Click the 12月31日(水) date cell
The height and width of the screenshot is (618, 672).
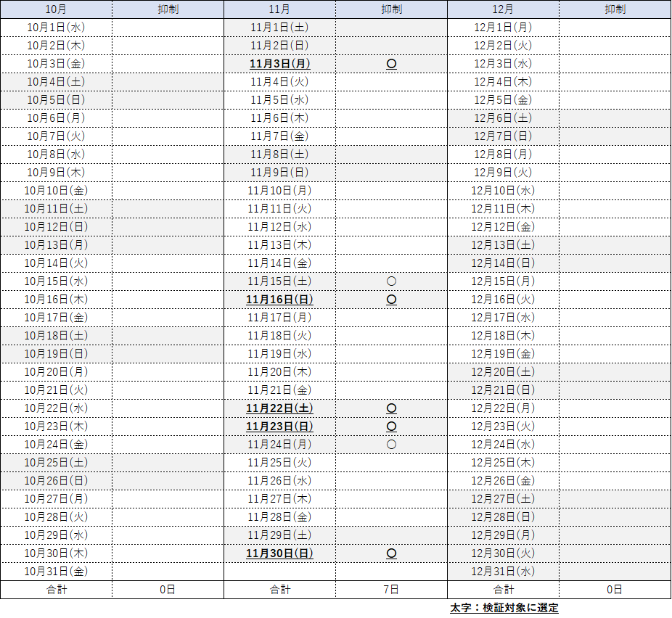click(x=503, y=572)
